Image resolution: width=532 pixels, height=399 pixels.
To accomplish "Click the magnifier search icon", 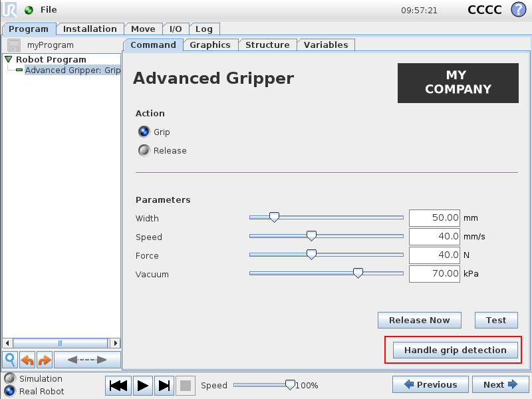I will [x=11, y=360].
